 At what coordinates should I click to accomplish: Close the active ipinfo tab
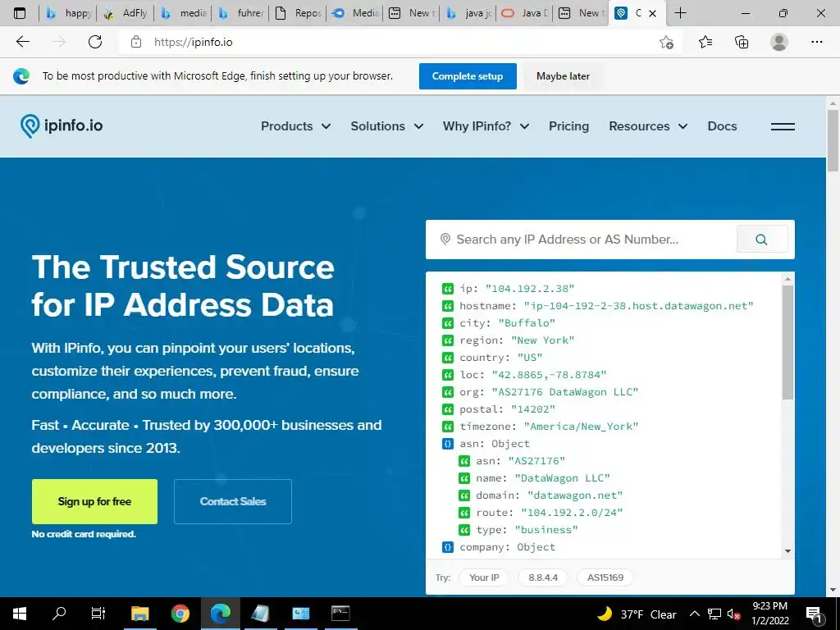652,13
